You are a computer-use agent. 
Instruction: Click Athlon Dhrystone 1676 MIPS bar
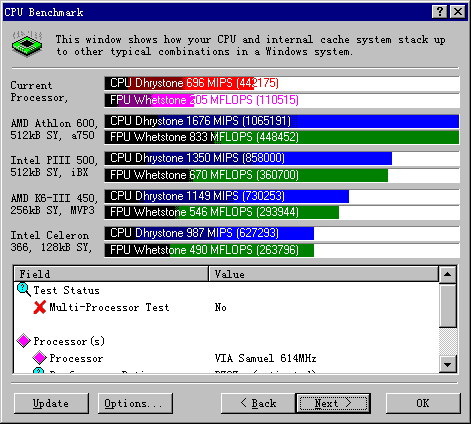[282, 121]
